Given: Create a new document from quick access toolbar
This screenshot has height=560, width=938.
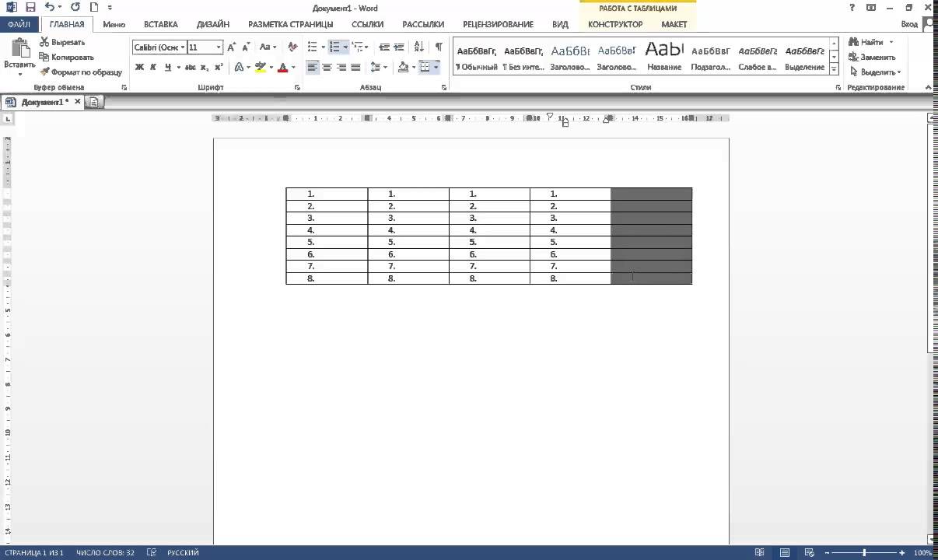Looking at the screenshot, I should (94, 7).
